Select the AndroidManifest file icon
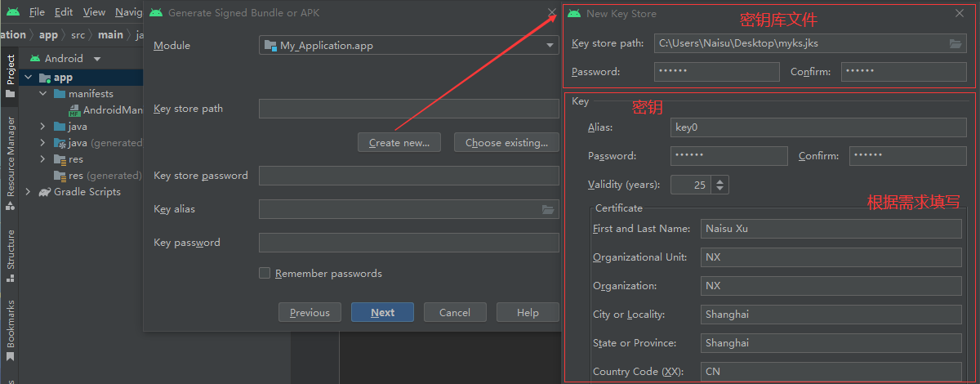This screenshot has width=980, height=384. [x=74, y=110]
